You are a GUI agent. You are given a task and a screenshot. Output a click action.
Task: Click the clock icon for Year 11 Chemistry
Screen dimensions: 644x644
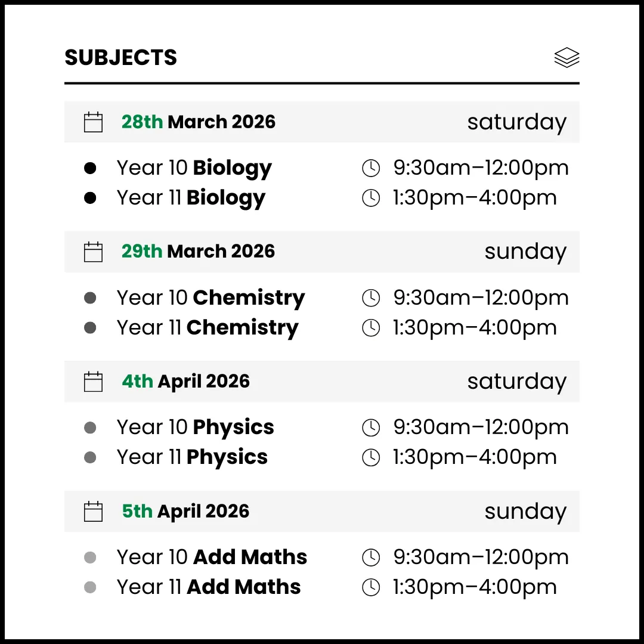click(371, 328)
